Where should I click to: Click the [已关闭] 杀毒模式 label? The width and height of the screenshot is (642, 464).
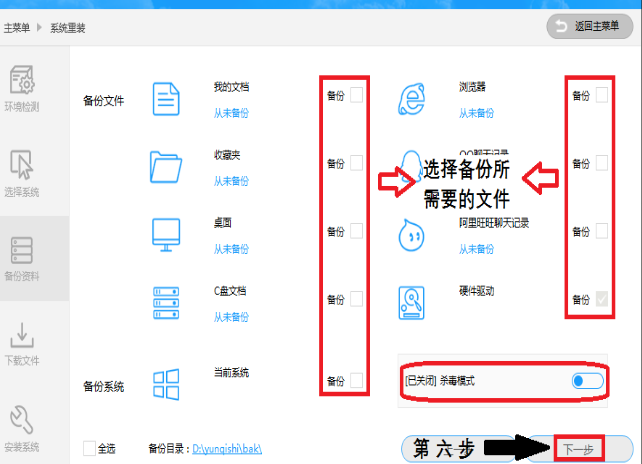click(x=440, y=381)
